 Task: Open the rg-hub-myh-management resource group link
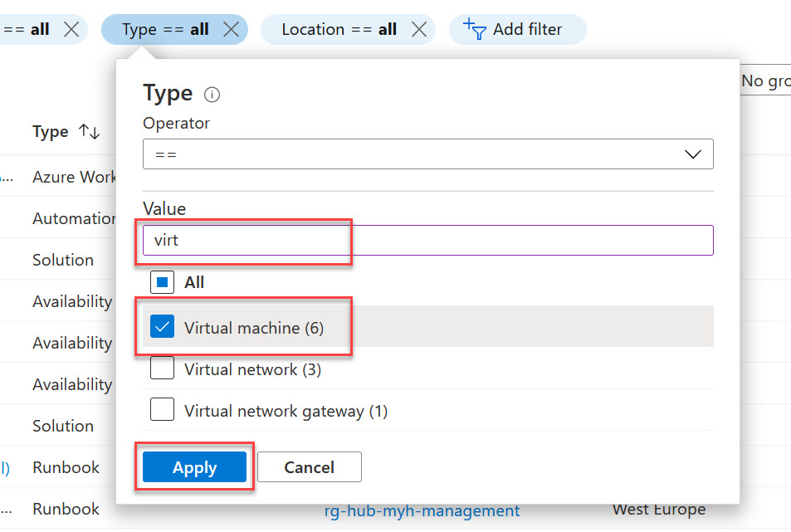pyautogui.click(x=422, y=510)
